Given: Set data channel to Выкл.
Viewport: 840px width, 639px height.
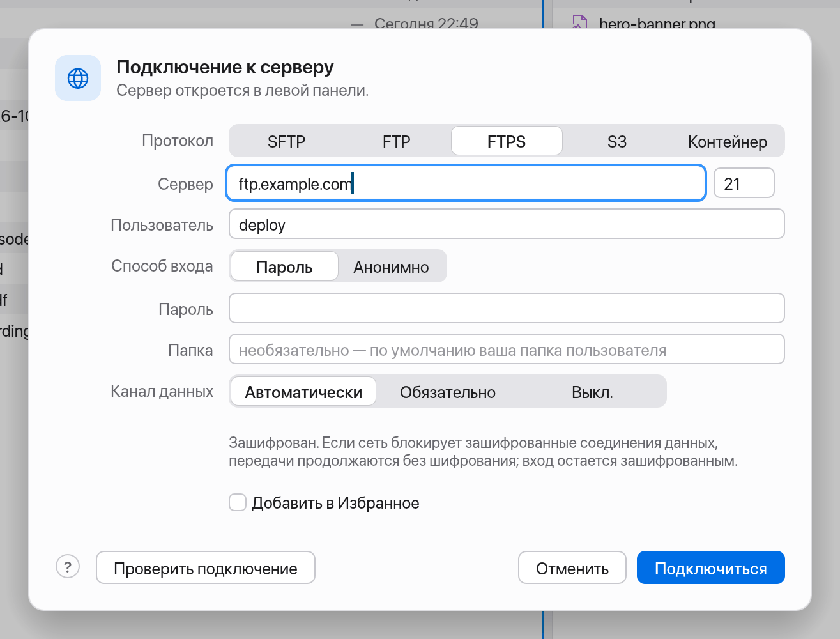Looking at the screenshot, I should tap(592, 392).
